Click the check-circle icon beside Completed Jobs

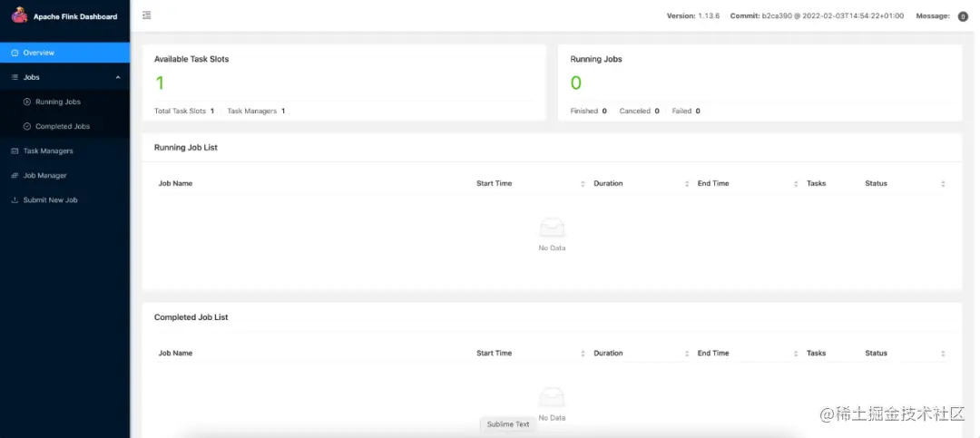27,126
